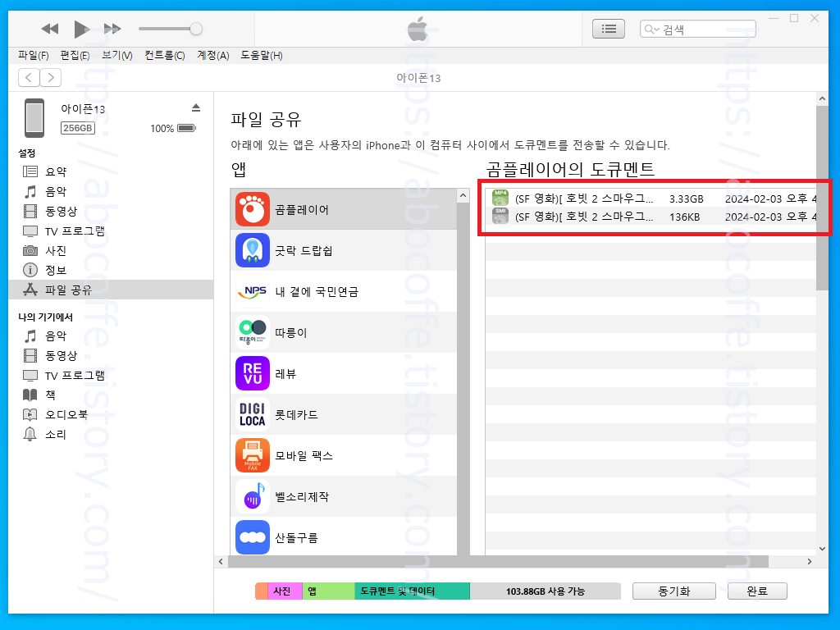Click app list scroll up arrow
The height and width of the screenshot is (630, 840).
click(x=463, y=196)
